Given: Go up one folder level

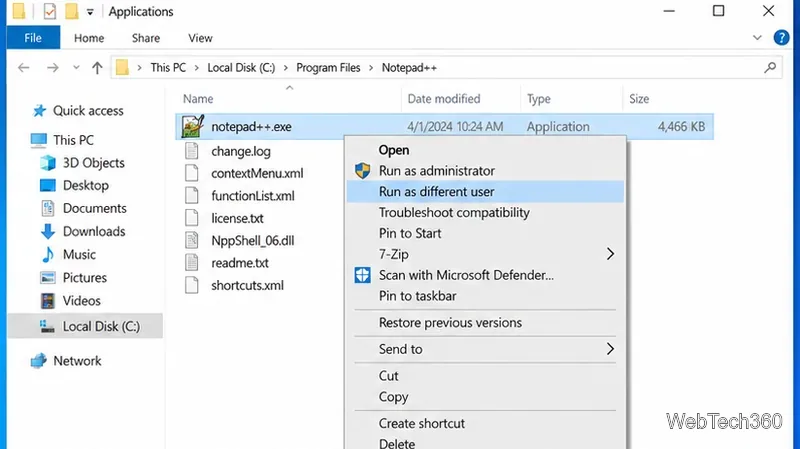Looking at the screenshot, I should (x=97, y=68).
